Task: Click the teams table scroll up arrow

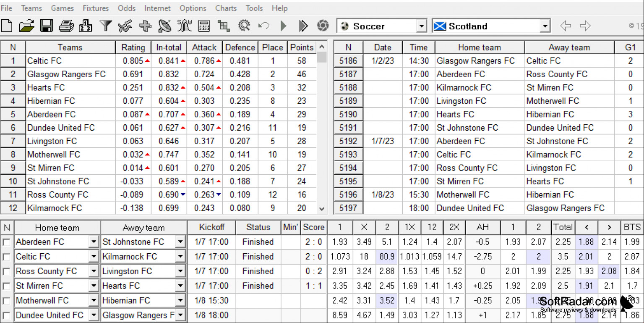Action: pyautogui.click(x=322, y=47)
